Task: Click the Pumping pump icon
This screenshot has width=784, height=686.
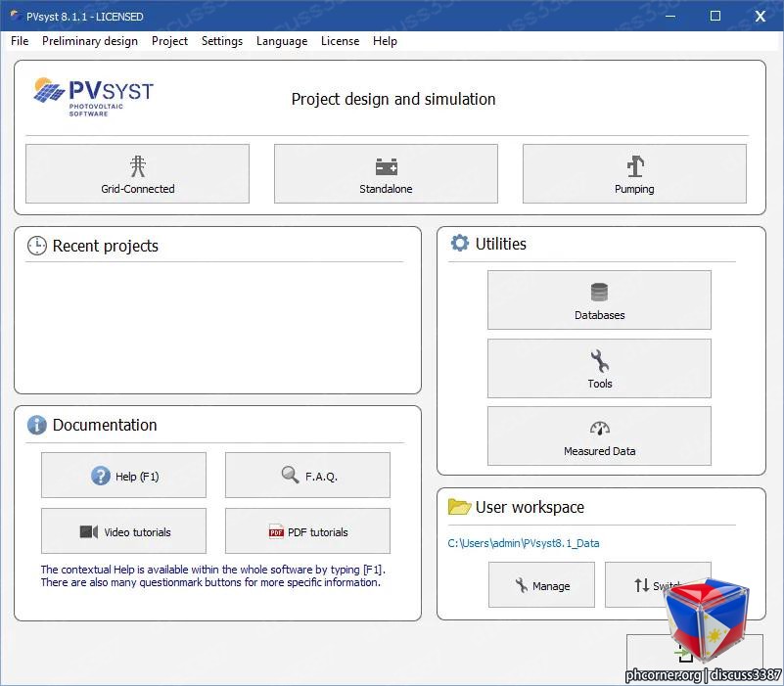Action: coord(635,166)
